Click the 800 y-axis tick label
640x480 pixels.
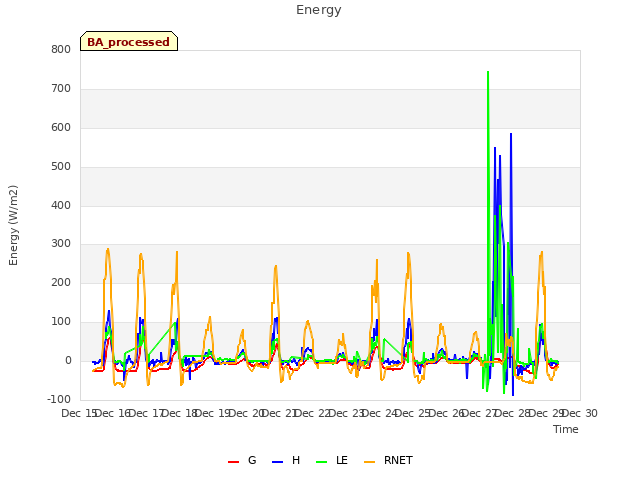tap(61, 49)
